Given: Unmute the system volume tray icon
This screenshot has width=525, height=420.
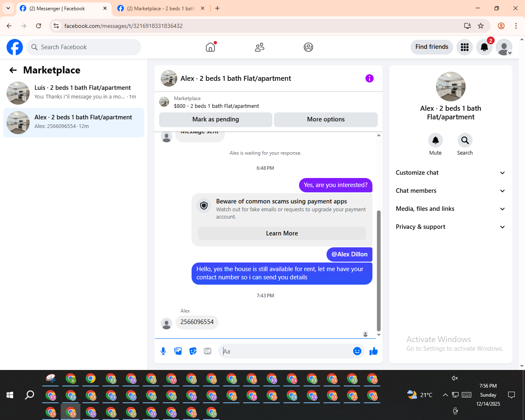Looking at the screenshot, I should pos(454,378).
